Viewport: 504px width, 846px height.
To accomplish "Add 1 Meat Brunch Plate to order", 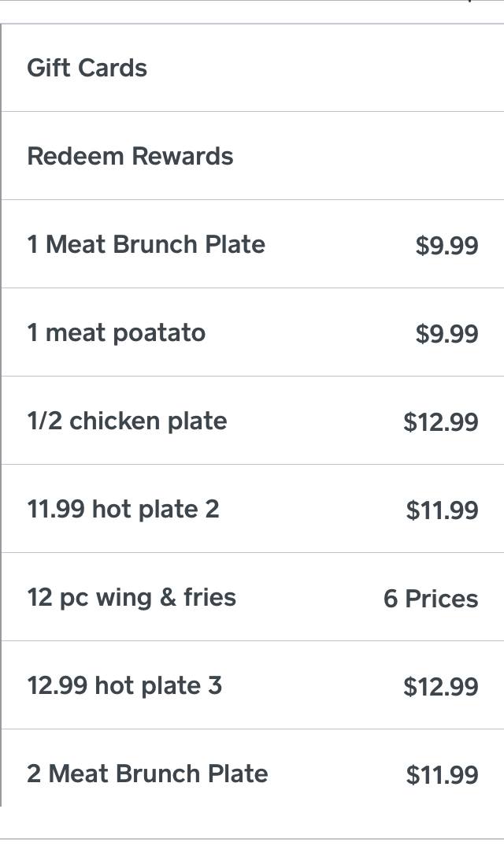I will 146,244.
